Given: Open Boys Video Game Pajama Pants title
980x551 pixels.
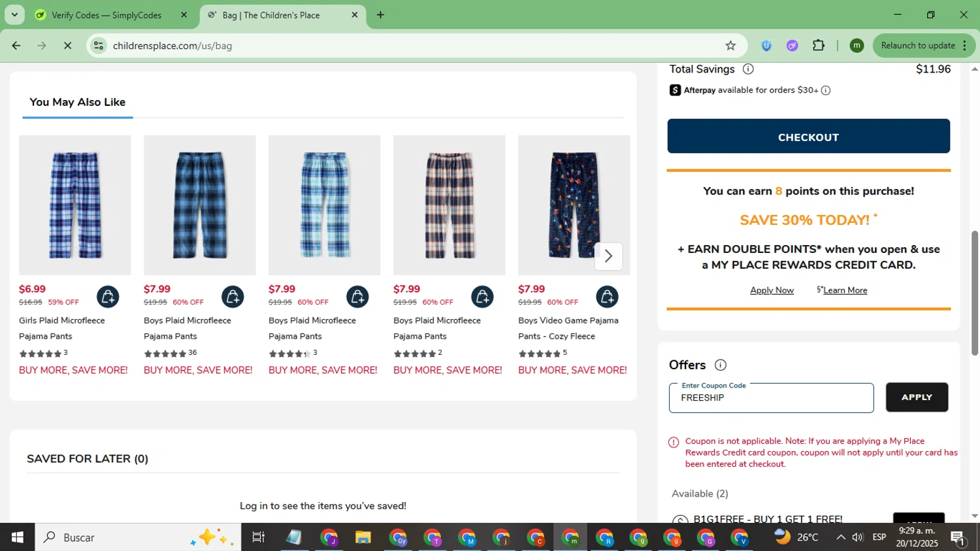Looking at the screenshot, I should tap(568, 328).
